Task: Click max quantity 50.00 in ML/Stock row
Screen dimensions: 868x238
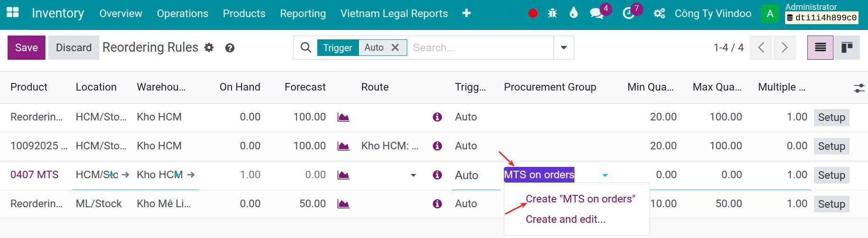Action: (x=728, y=204)
